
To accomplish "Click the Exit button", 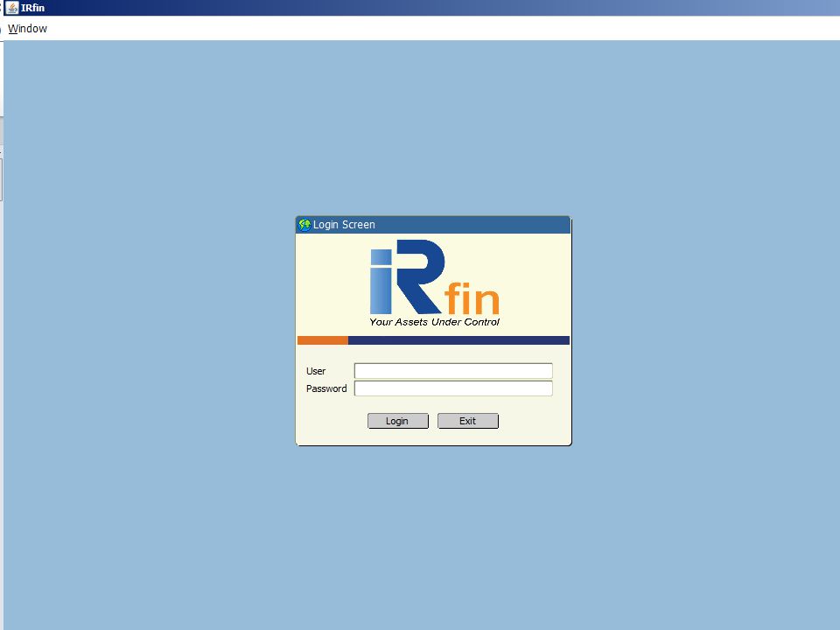I will (467, 421).
